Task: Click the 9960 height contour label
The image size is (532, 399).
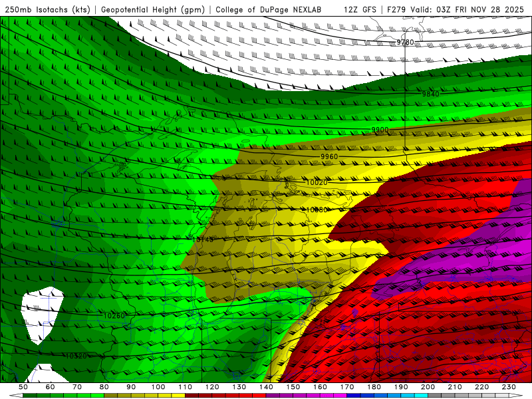Action: click(x=329, y=156)
